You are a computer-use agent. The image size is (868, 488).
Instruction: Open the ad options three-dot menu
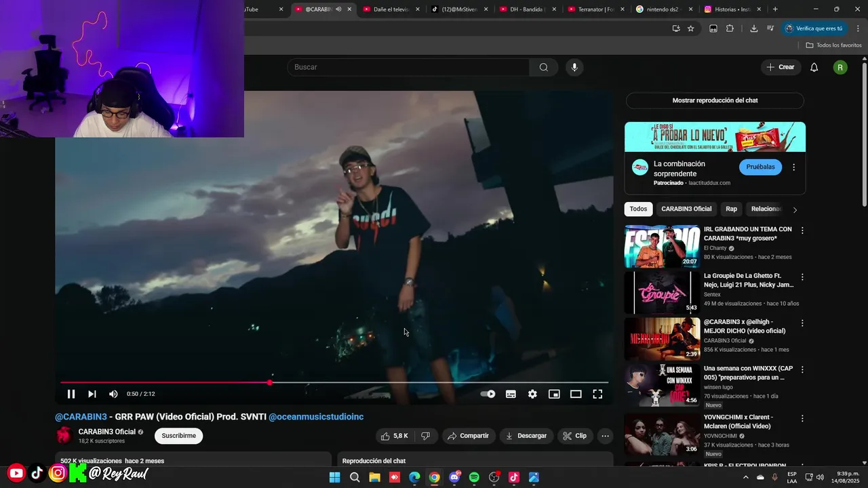tap(794, 167)
